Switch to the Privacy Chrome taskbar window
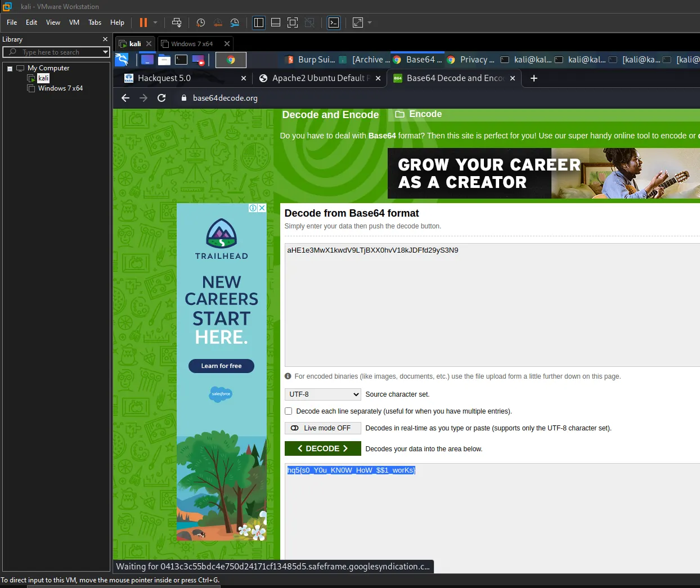Viewport: 700px width, 588px height. [x=472, y=60]
